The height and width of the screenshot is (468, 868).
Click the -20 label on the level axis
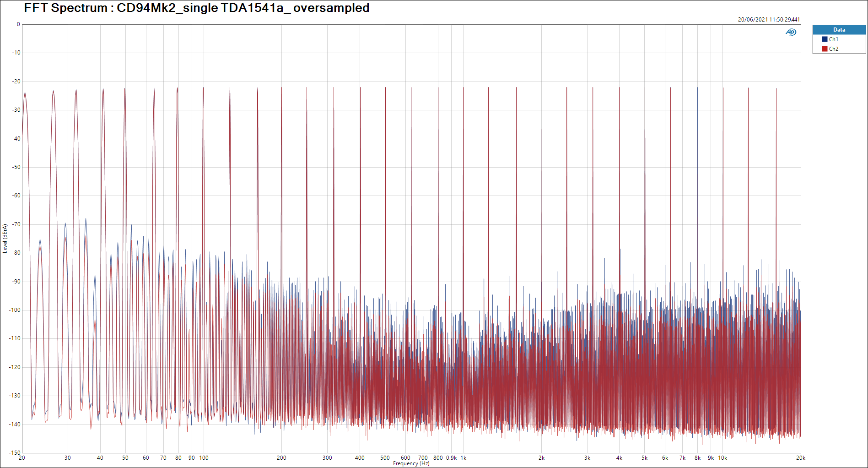point(16,82)
